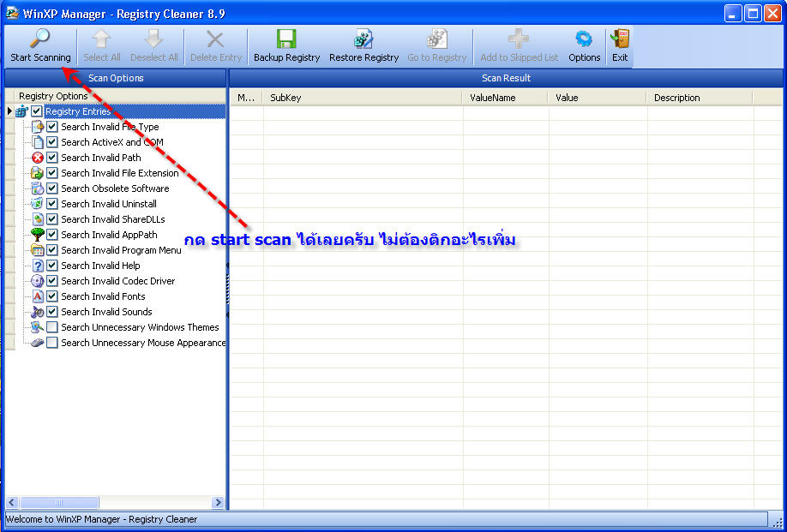Click the Search Invalid File Type icon
787x532 pixels.
pyautogui.click(x=38, y=127)
